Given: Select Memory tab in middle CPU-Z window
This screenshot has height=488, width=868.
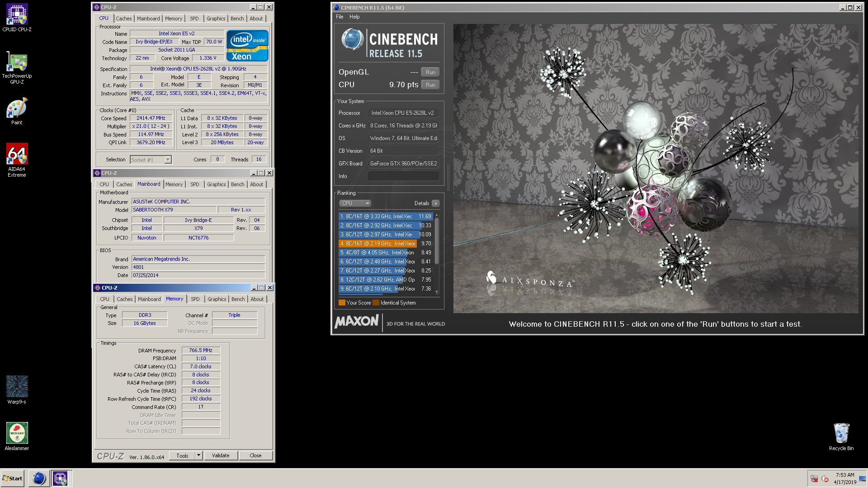Looking at the screenshot, I should pyautogui.click(x=174, y=184).
